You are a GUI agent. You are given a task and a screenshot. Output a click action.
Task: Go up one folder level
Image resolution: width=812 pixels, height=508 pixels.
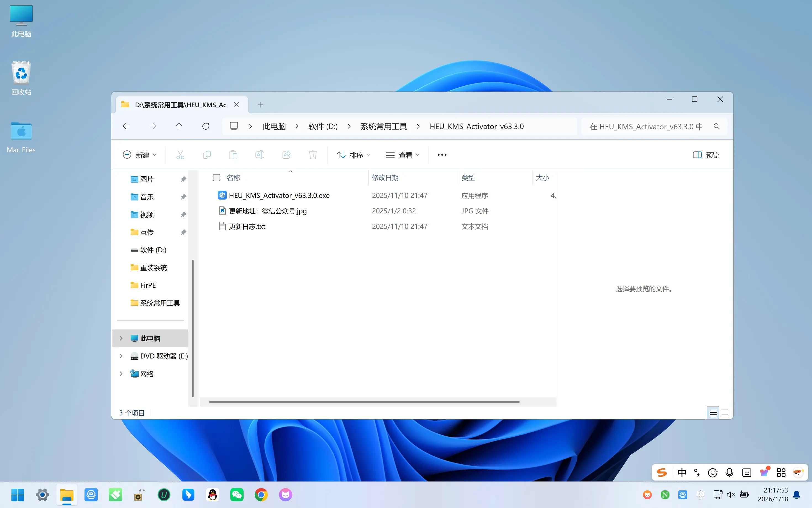(x=179, y=126)
